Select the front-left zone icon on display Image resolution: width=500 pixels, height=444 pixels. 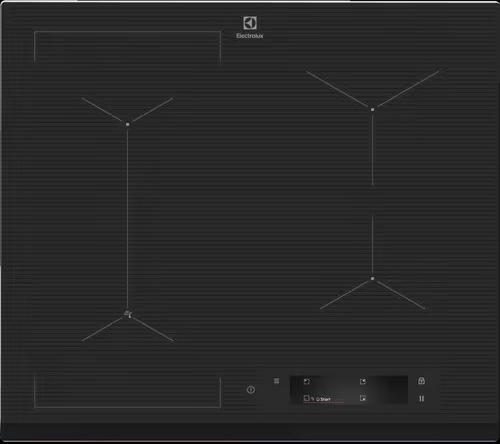307,398
